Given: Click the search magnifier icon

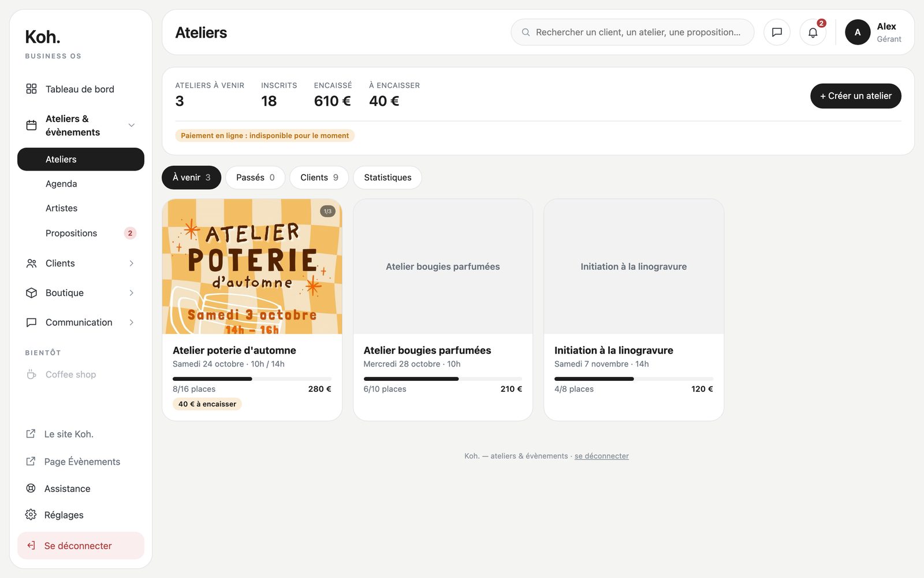Looking at the screenshot, I should tap(526, 32).
